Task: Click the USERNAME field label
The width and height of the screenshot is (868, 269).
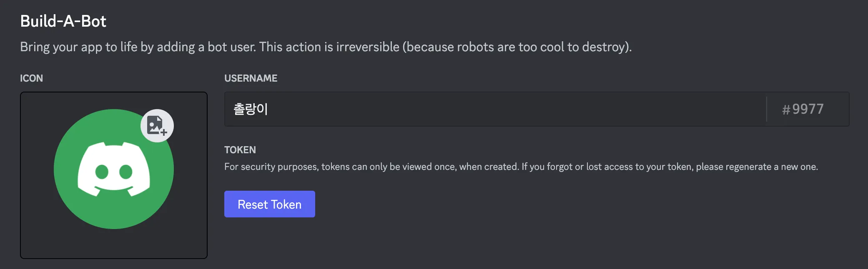Action: click(x=251, y=78)
